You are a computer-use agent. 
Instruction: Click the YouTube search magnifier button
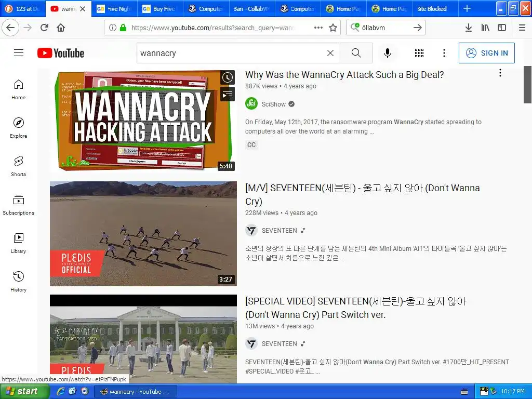pos(356,53)
